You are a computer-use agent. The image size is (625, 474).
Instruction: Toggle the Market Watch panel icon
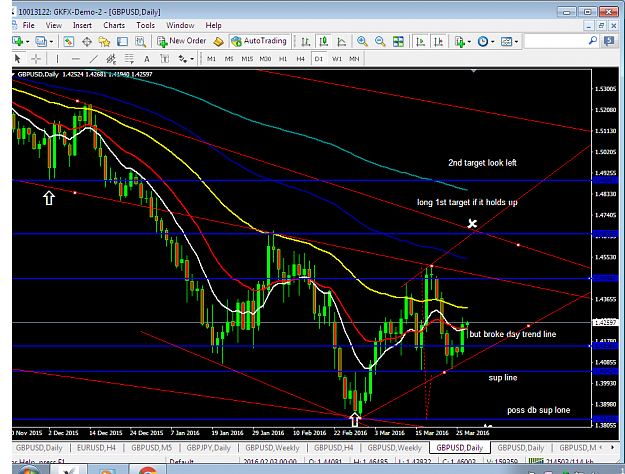pos(69,41)
